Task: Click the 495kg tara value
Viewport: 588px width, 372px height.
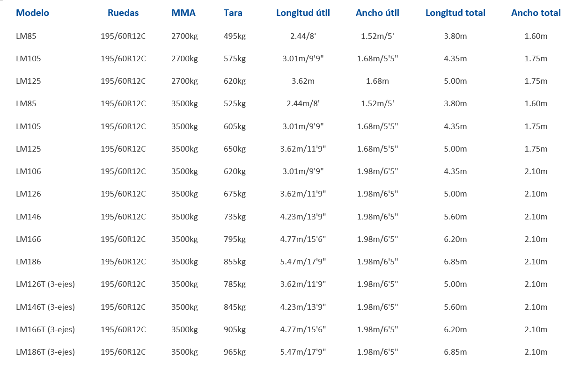Action: click(x=235, y=36)
